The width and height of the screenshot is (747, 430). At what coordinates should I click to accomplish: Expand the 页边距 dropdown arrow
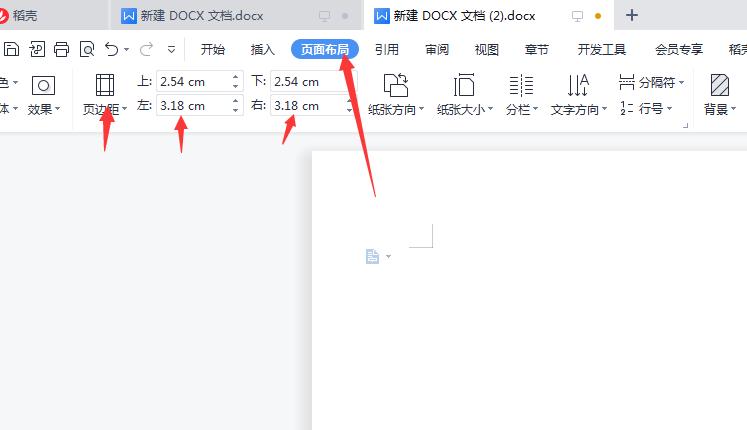124,109
